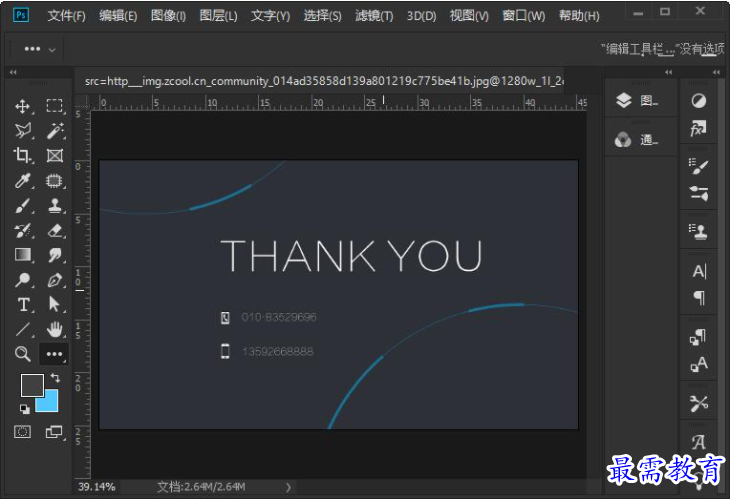Open the 滤镜(T) menu

coord(374,16)
